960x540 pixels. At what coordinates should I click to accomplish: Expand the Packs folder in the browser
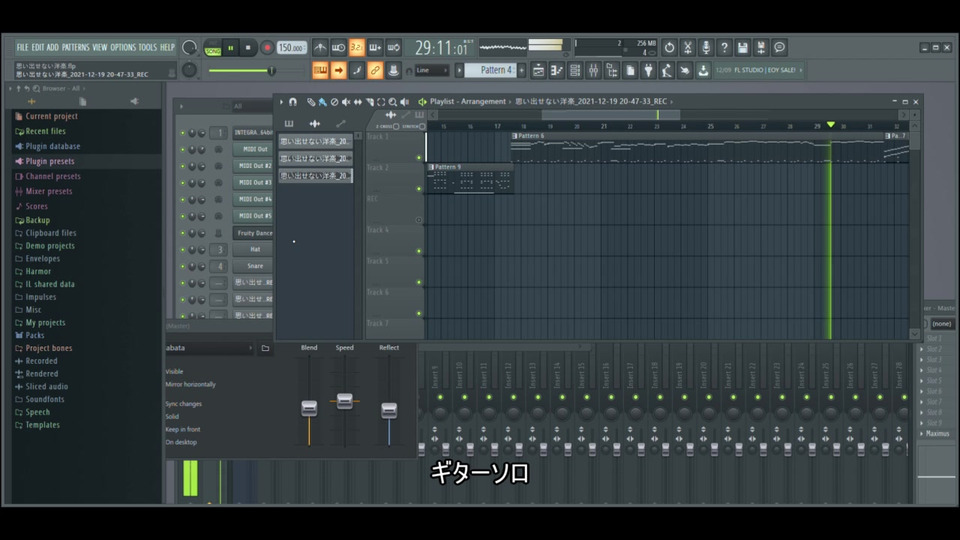[x=35, y=336]
